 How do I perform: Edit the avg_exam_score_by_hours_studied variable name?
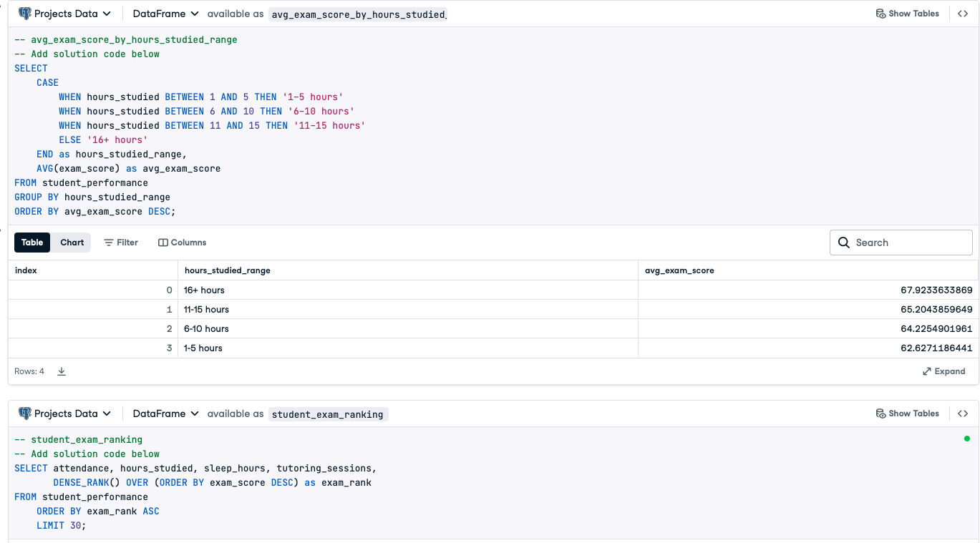tap(359, 14)
